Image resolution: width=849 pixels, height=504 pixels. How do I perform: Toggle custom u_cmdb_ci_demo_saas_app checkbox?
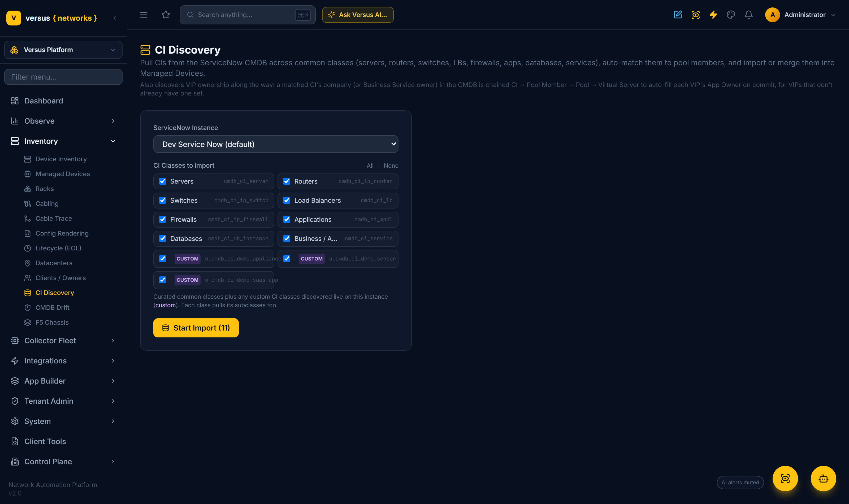point(163,280)
